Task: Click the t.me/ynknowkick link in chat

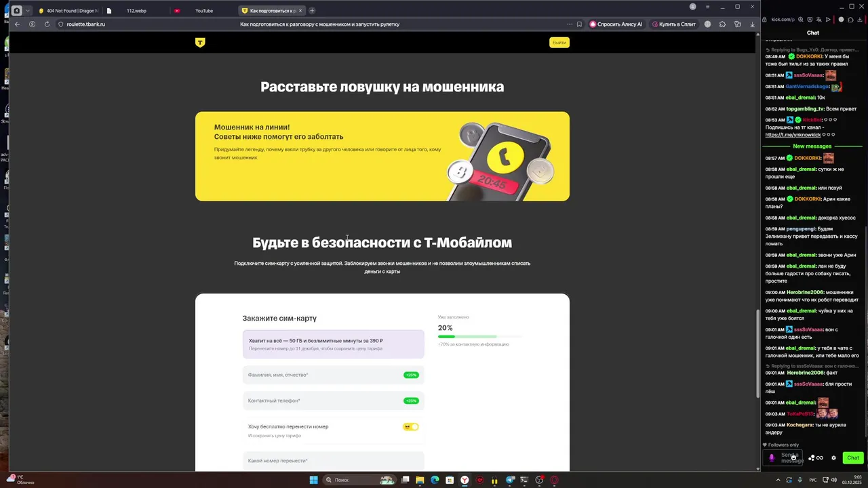Action: (x=793, y=135)
